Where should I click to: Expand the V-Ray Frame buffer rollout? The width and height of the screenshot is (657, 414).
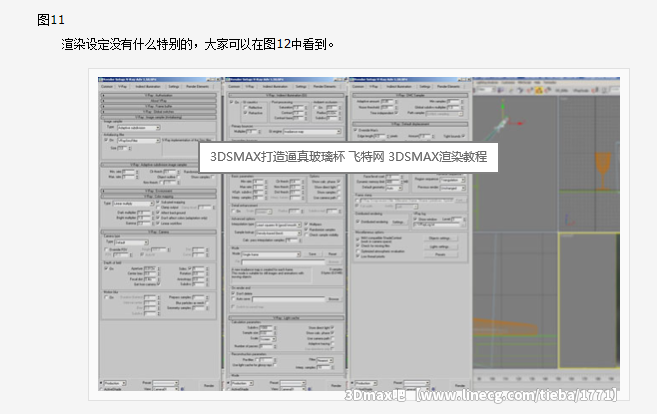tap(158, 106)
